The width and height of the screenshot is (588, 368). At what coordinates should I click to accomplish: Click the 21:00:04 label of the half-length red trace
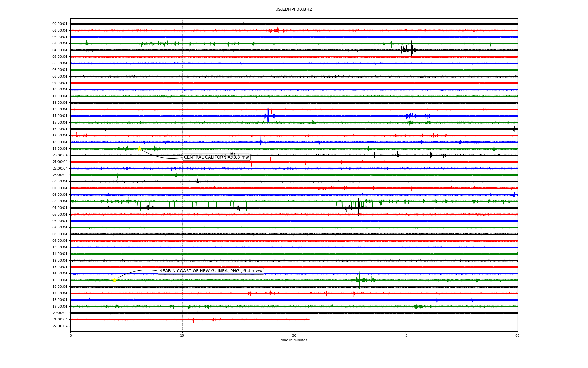60,320
